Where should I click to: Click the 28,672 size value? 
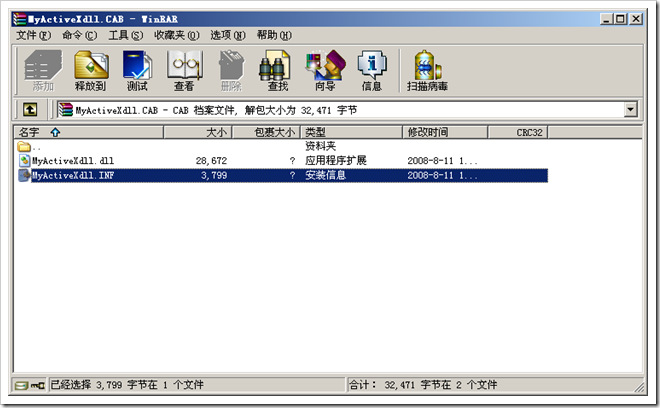[x=211, y=161]
